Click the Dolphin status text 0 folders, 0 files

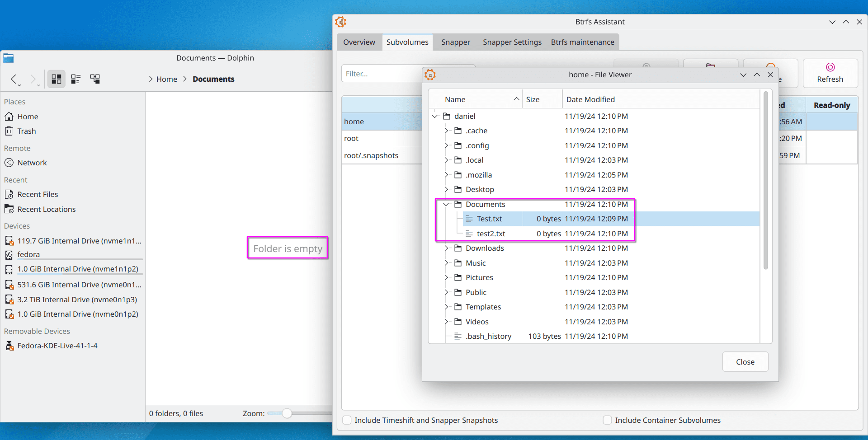click(176, 413)
